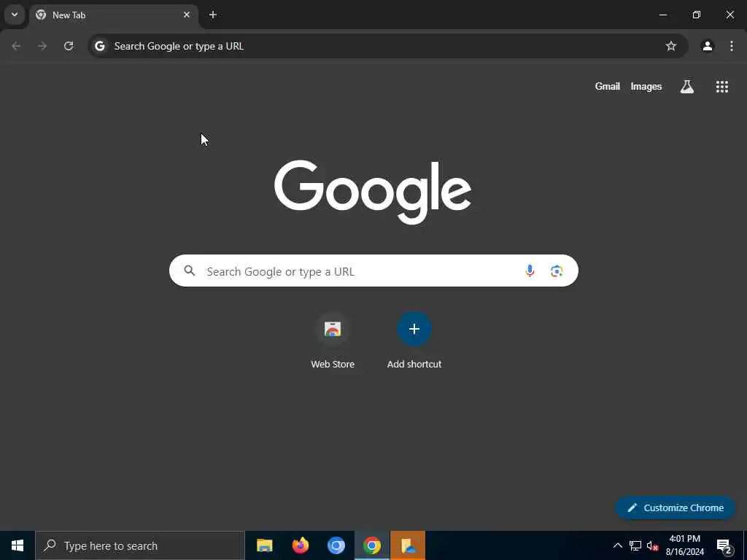747x560 pixels.
Task: Open the notification center icon
Action: click(x=724, y=546)
